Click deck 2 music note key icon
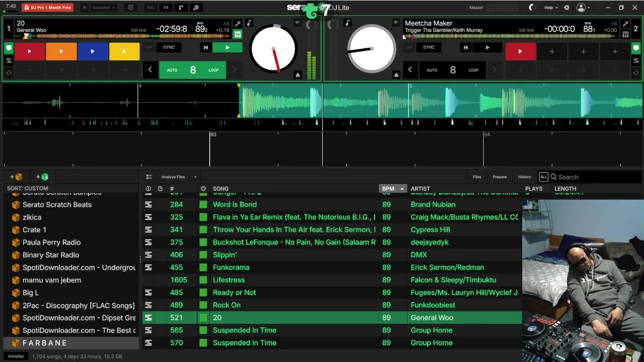 [347, 23]
